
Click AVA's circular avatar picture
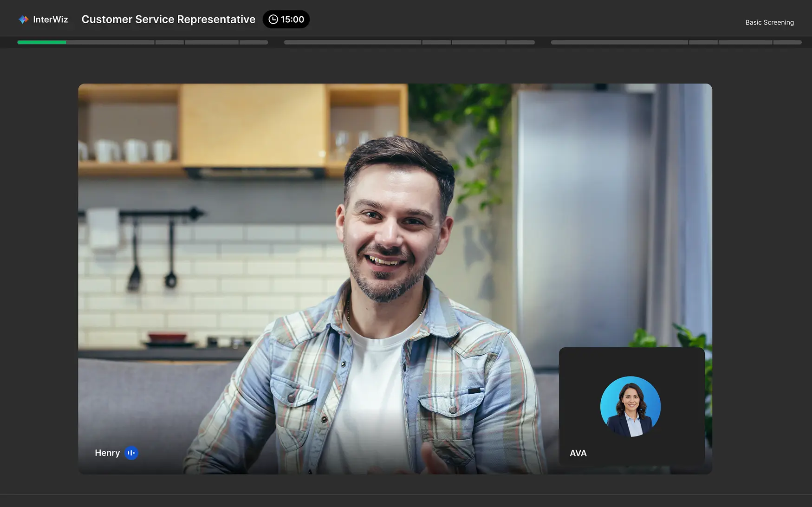point(630,407)
